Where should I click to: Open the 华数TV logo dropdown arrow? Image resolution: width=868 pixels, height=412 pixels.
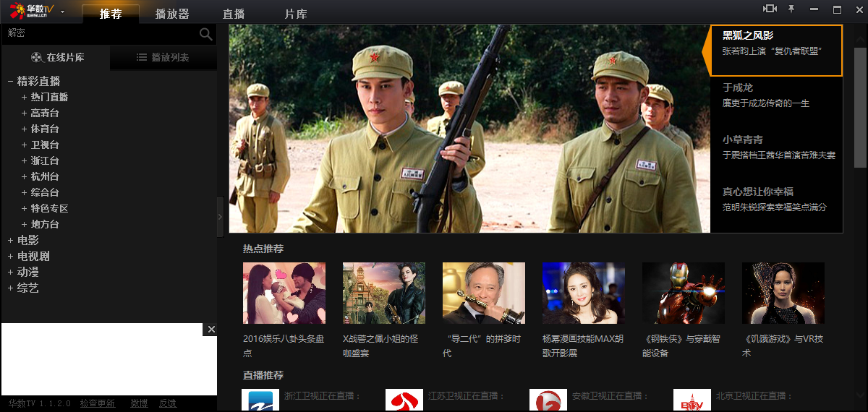(63, 12)
